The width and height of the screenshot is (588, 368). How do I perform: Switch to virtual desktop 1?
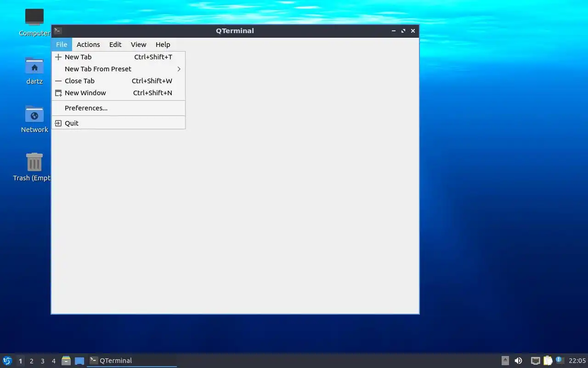(x=20, y=361)
